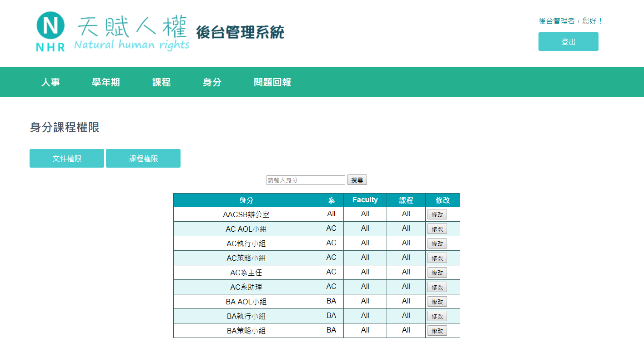The width and height of the screenshot is (644, 338).
Task: Click the 搜尋 search button
Action: click(x=357, y=180)
